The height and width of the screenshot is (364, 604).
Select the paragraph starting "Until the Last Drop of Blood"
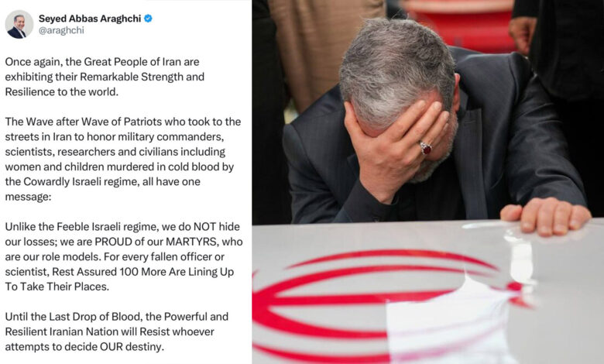[x=117, y=331]
